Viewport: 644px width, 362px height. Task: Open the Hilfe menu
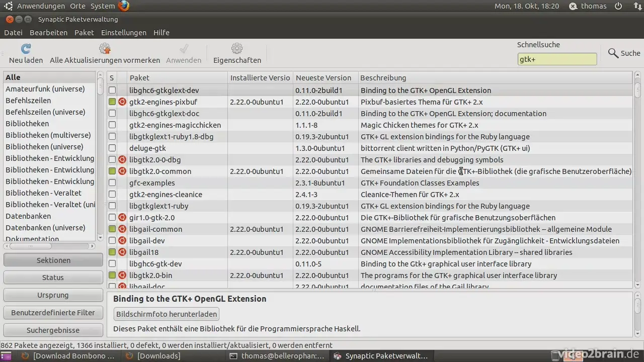[162, 33]
